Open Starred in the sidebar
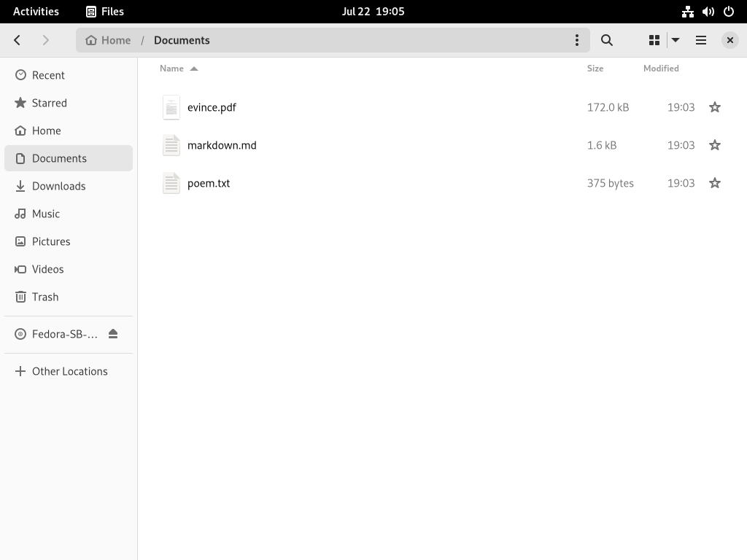The height and width of the screenshot is (560, 747). click(69, 103)
